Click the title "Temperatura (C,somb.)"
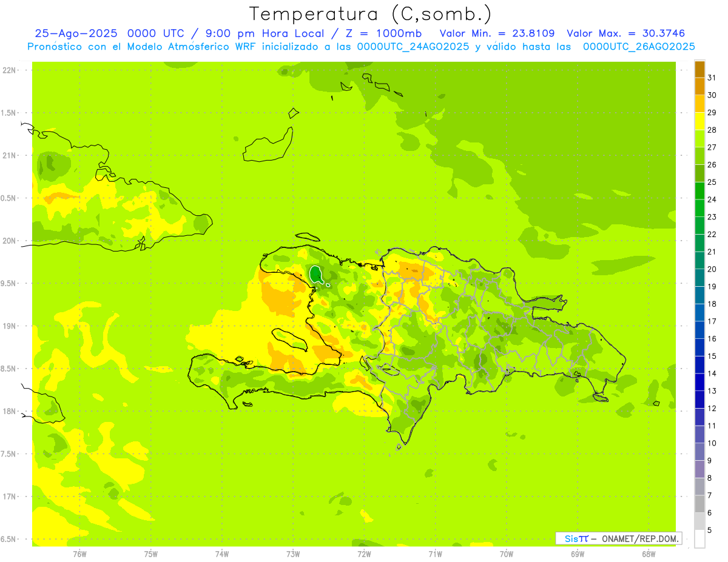Viewport: 728px width, 562px height. pos(370,14)
